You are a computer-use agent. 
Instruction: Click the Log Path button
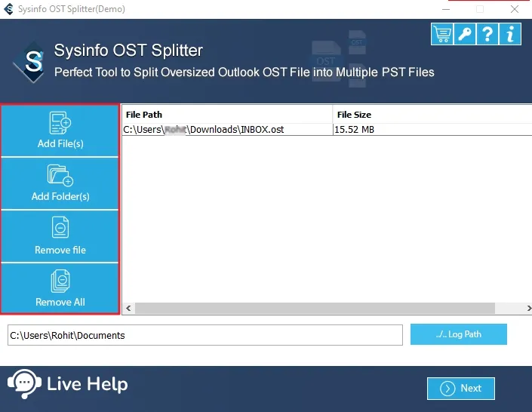[458, 334]
